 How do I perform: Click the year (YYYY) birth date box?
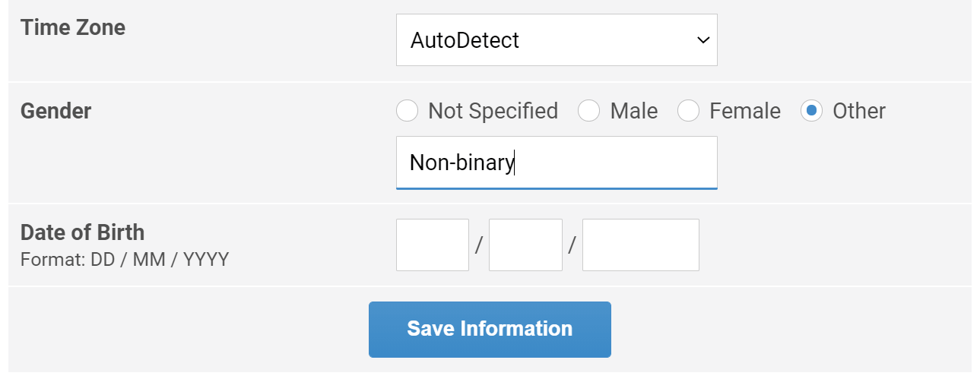(640, 245)
